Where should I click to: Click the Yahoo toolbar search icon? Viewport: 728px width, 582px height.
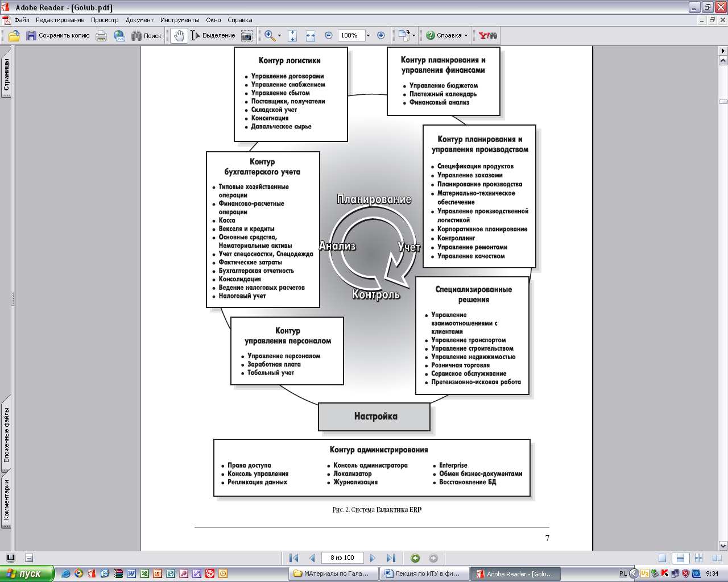click(x=488, y=35)
